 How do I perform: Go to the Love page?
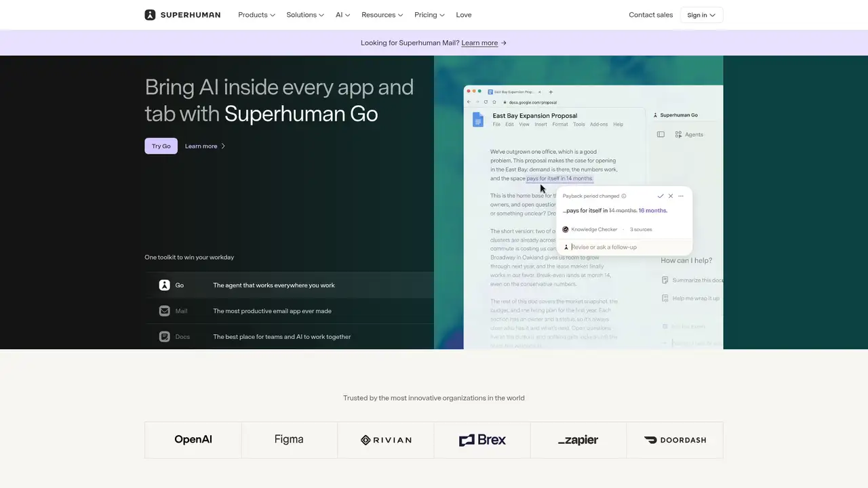click(x=464, y=15)
